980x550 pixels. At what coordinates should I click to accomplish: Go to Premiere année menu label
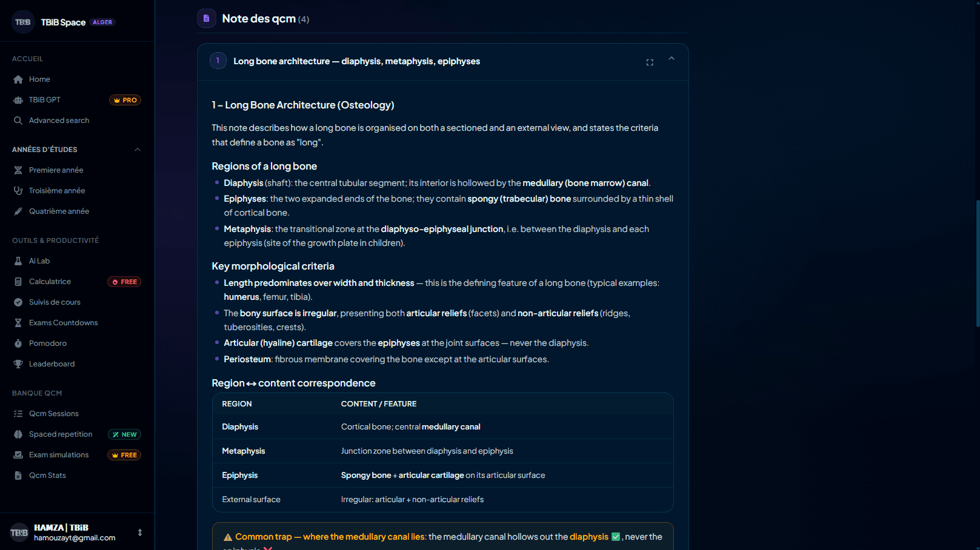(x=56, y=170)
